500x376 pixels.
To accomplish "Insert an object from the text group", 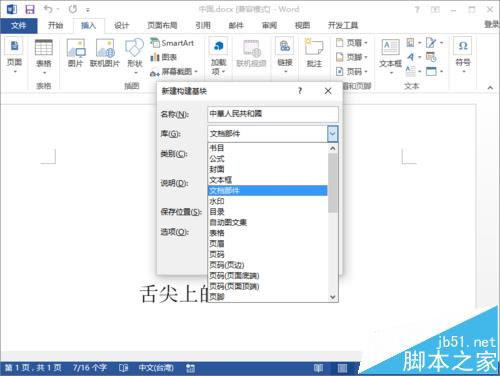I will (434, 71).
